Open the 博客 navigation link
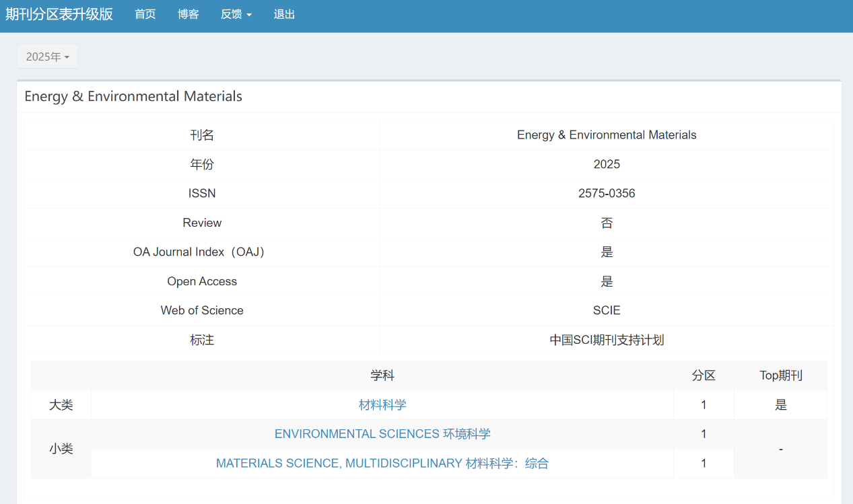This screenshot has height=504, width=853. click(x=188, y=14)
